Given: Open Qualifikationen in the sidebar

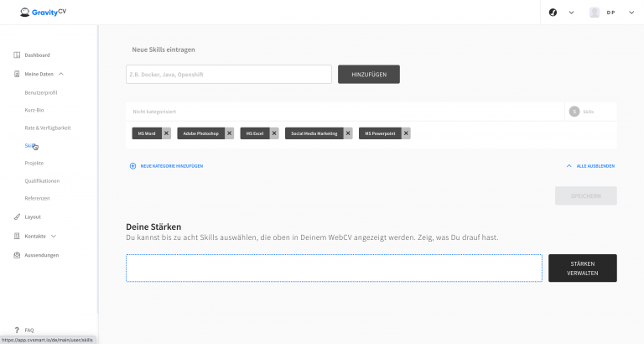Looking at the screenshot, I should pos(42,180).
